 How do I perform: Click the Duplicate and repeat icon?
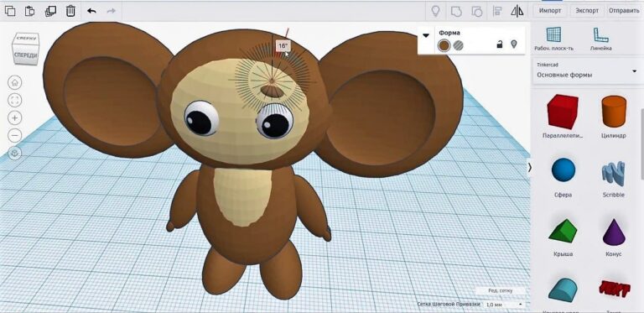point(50,11)
